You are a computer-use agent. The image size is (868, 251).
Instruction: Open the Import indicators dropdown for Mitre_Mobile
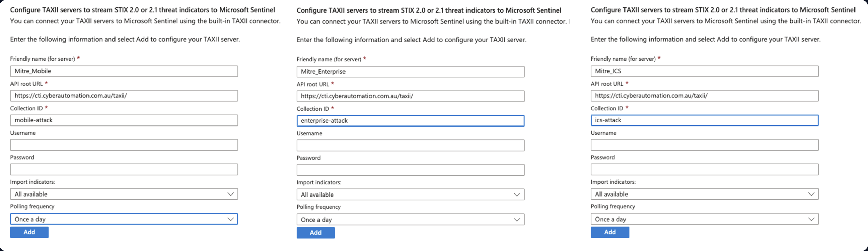click(124, 194)
